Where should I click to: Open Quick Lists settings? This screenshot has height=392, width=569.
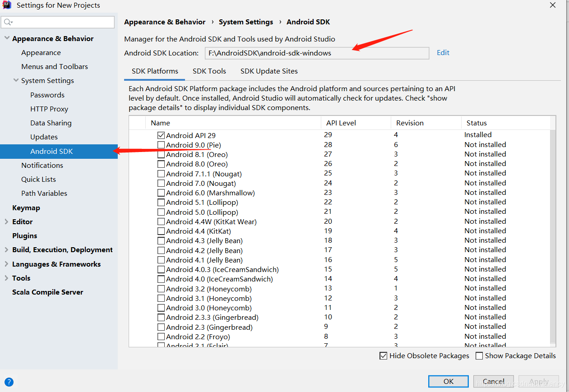(x=38, y=179)
